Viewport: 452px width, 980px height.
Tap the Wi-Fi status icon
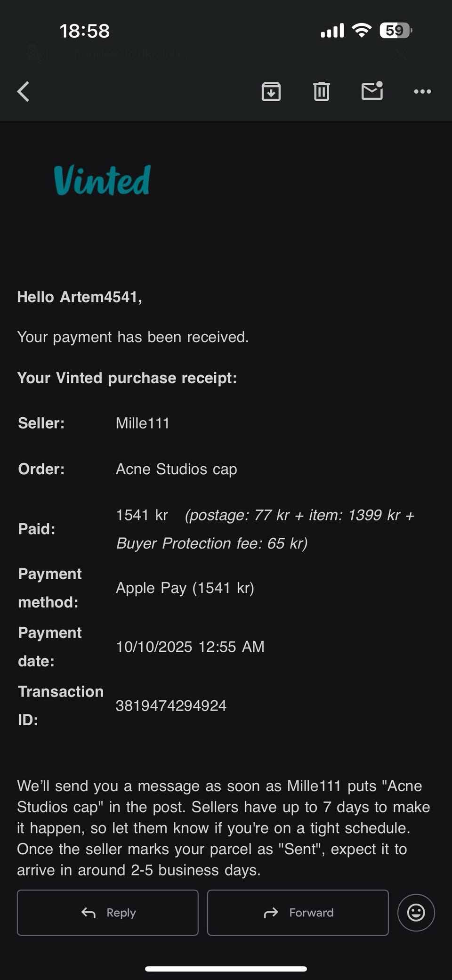362,31
